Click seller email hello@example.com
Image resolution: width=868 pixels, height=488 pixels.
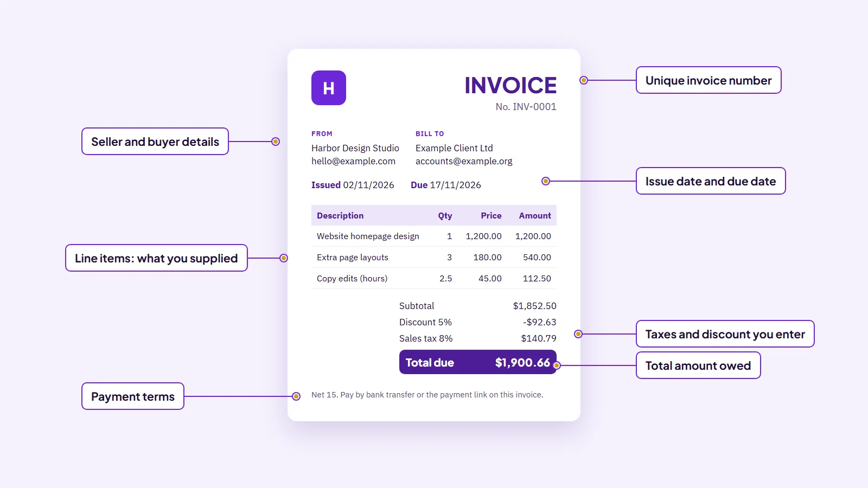pos(353,161)
